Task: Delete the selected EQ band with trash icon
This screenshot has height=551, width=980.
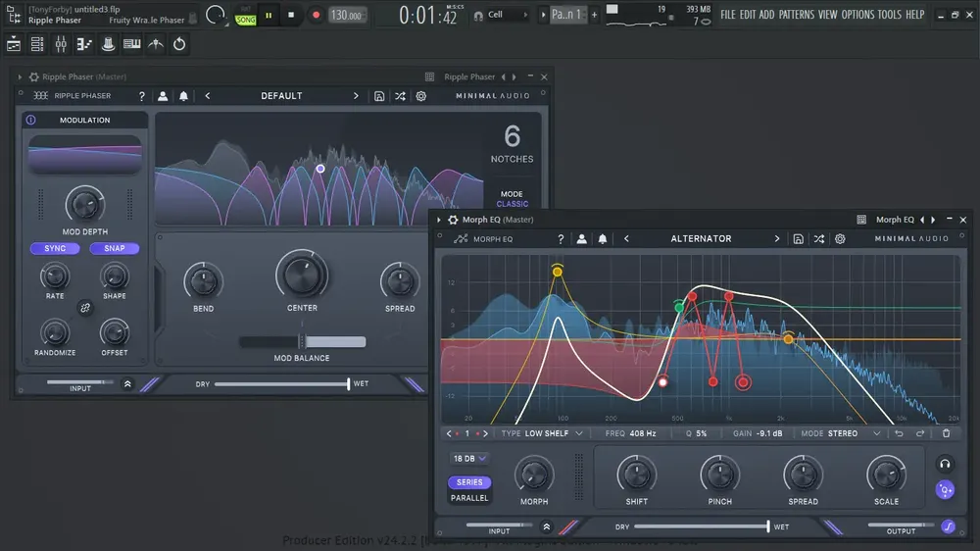Action: tap(947, 433)
